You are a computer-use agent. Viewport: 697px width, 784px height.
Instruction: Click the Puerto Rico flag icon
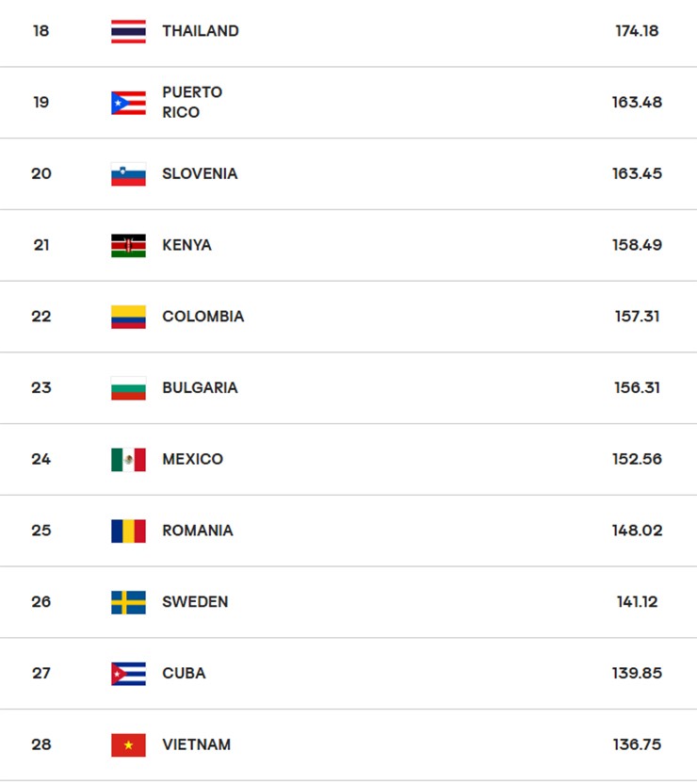[128, 103]
